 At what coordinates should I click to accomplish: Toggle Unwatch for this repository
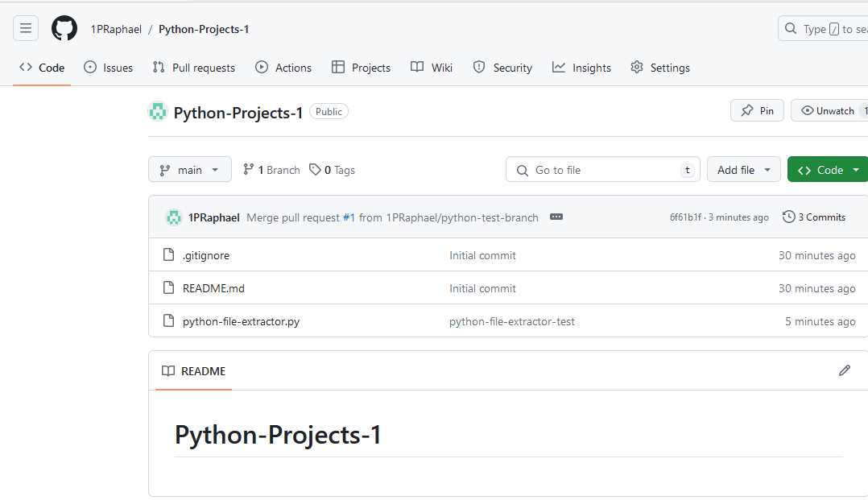coord(829,111)
